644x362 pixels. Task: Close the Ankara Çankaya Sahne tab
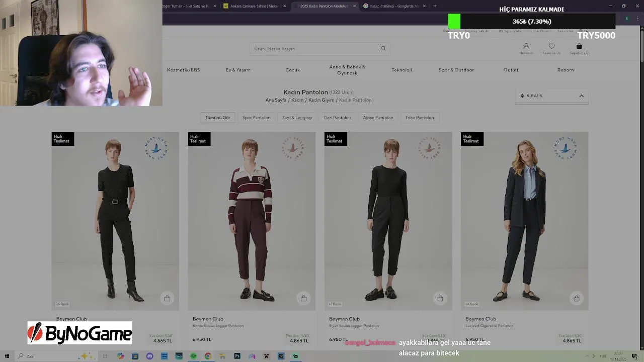coord(284,6)
